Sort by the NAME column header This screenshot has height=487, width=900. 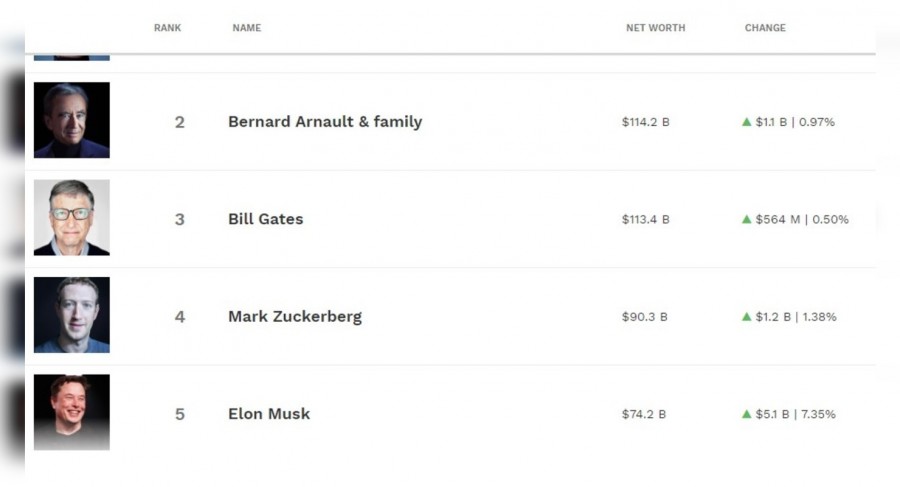246,28
